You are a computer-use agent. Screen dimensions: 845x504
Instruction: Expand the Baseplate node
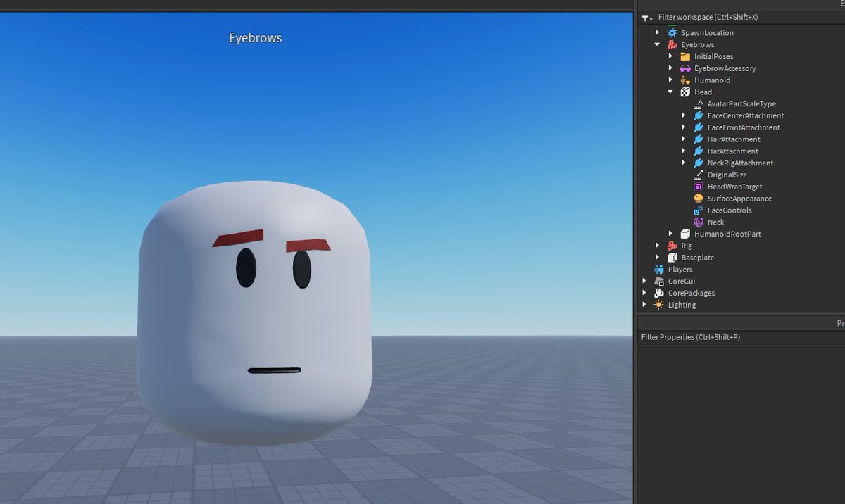point(658,258)
